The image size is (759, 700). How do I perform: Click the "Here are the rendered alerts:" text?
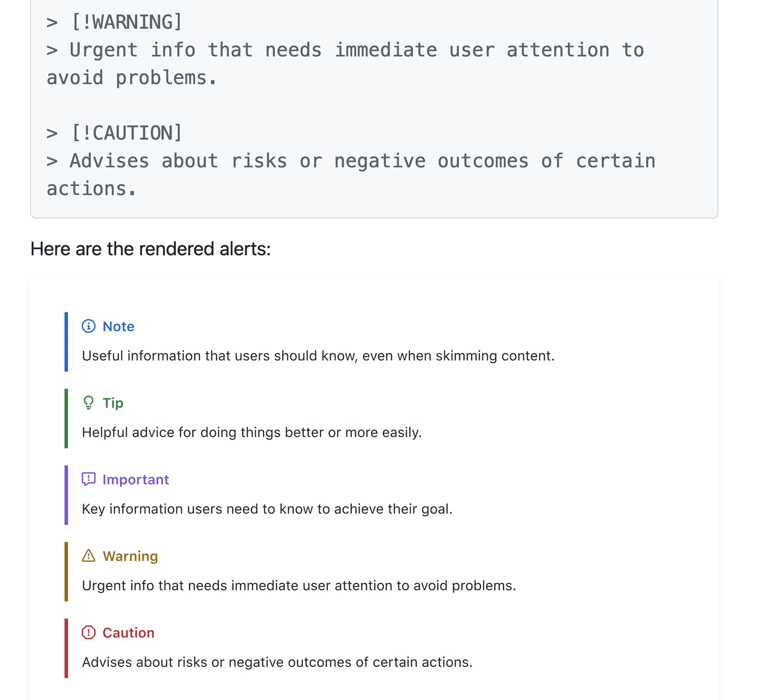151,249
